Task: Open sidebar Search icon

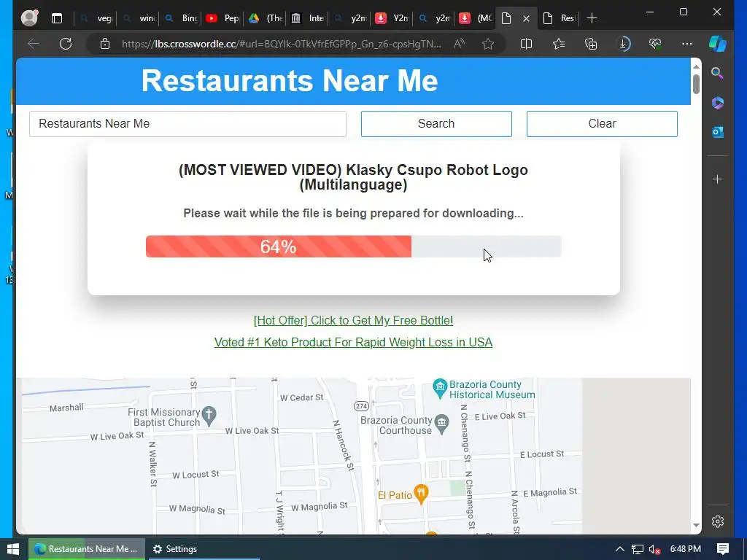Action: click(718, 73)
